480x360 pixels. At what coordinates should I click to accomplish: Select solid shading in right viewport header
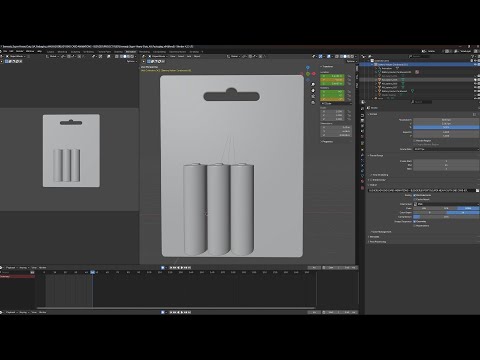pos(345,56)
